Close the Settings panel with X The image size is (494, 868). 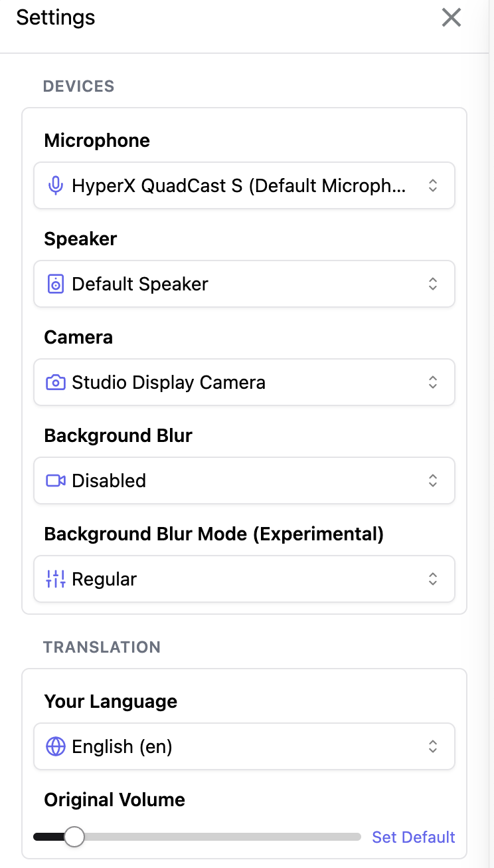coord(452,18)
